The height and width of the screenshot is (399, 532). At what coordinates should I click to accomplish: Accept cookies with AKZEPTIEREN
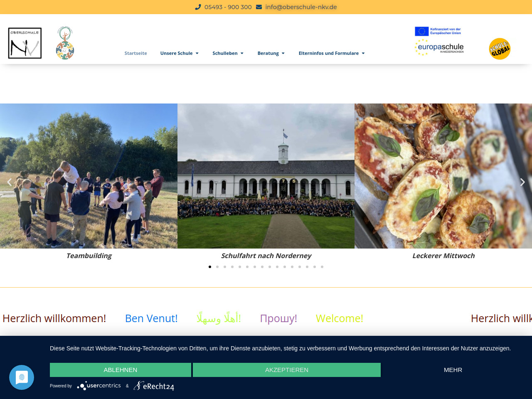pyautogui.click(x=287, y=370)
